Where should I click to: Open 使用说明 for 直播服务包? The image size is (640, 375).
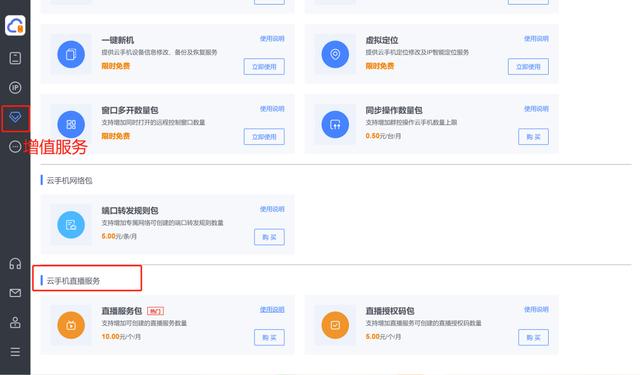tap(272, 310)
